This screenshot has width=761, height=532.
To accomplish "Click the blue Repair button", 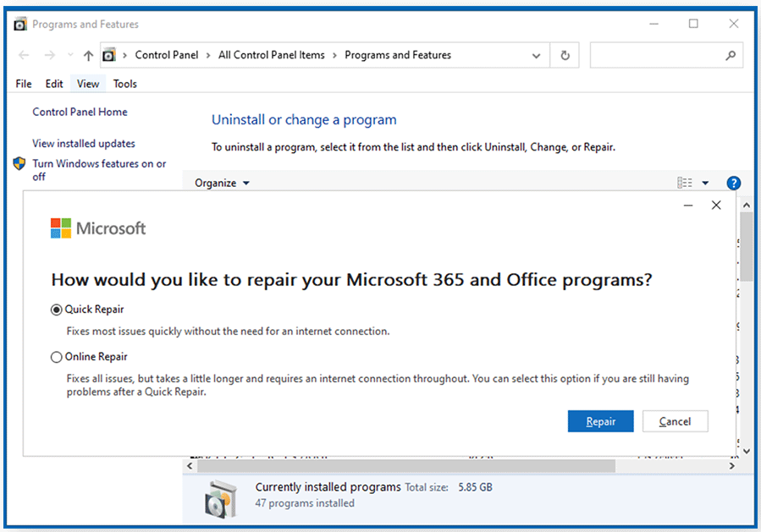I will 600,421.
